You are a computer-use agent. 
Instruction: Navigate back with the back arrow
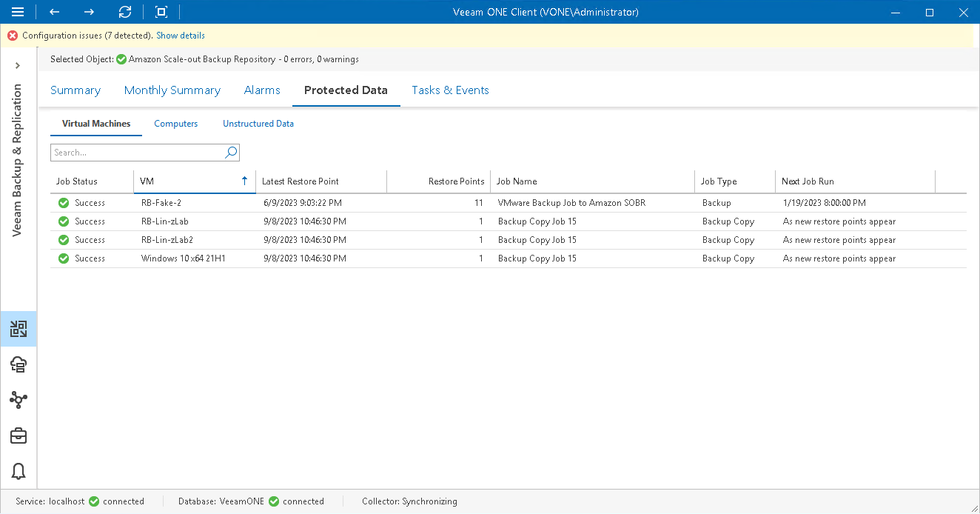(x=53, y=12)
